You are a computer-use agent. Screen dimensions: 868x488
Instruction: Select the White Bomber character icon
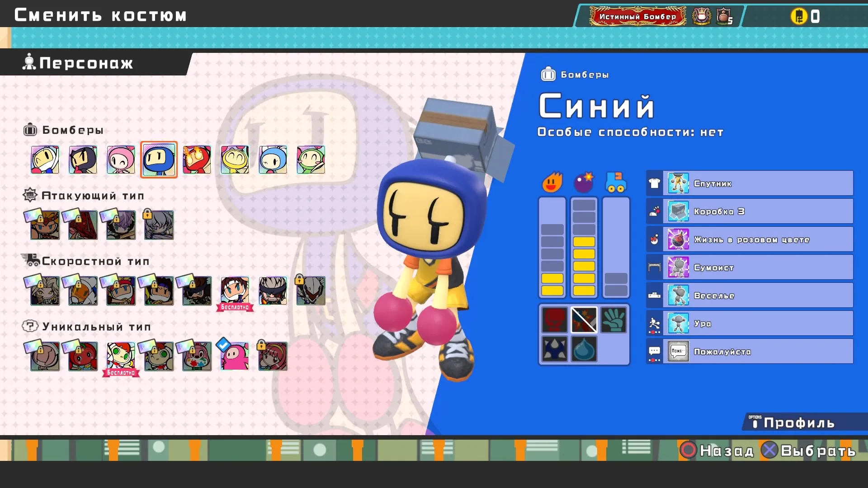45,160
